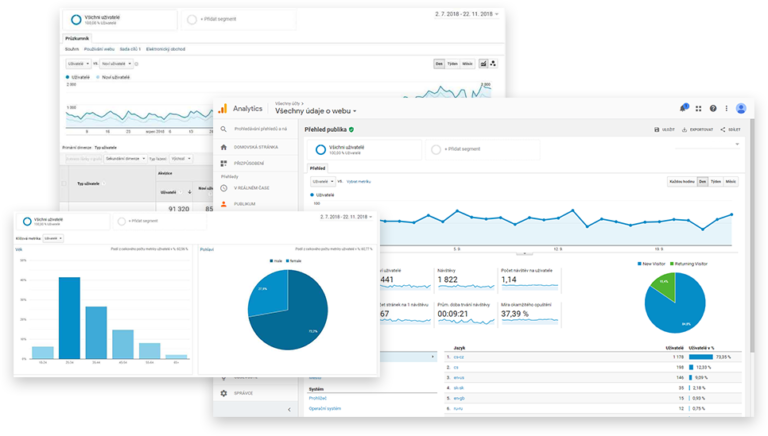768x436 pixels.
Task: Click Den interval button in back window
Action: click(439, 64)
